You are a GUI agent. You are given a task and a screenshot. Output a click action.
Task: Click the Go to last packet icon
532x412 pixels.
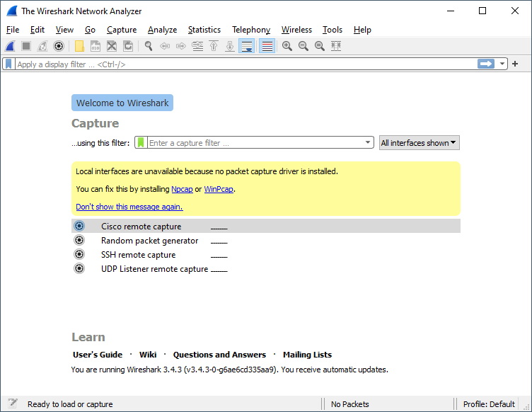tap(230, 46)
